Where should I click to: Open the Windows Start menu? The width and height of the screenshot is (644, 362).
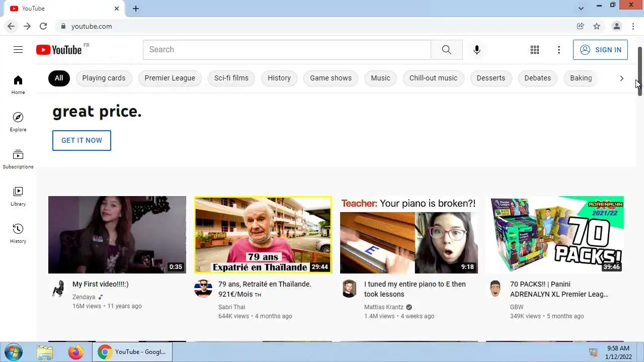[13, 352]
